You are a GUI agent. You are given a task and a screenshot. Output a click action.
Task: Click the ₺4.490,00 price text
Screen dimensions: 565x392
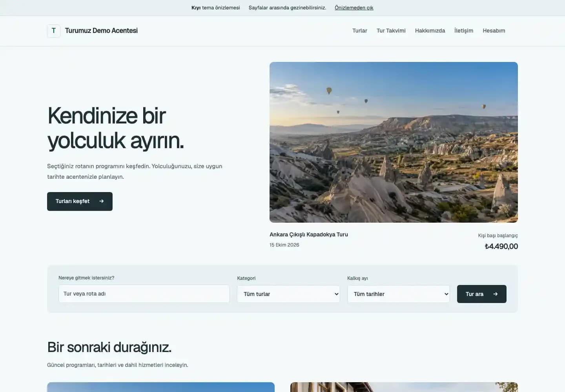pyautogui.click(x=501, y=246)
